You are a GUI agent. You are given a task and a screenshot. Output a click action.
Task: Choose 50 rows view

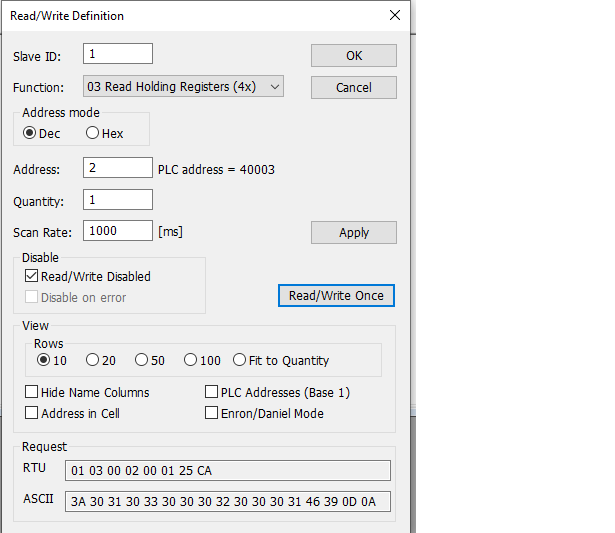tap(142, 360)
